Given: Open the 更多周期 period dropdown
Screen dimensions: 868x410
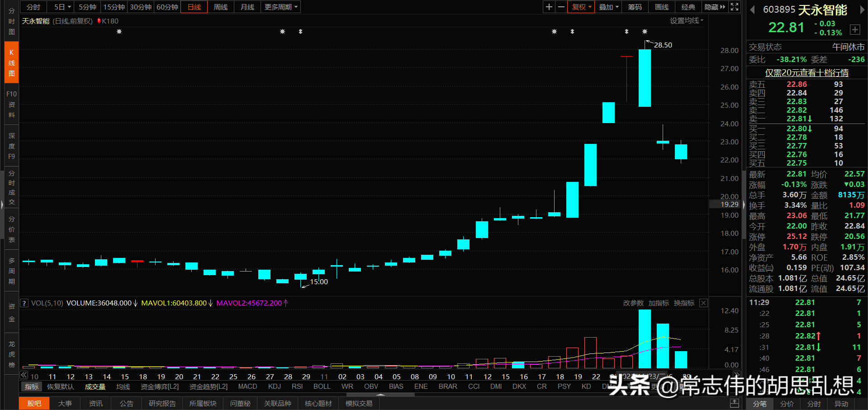Looking at the screenshot, I should [x=278, y=7].
